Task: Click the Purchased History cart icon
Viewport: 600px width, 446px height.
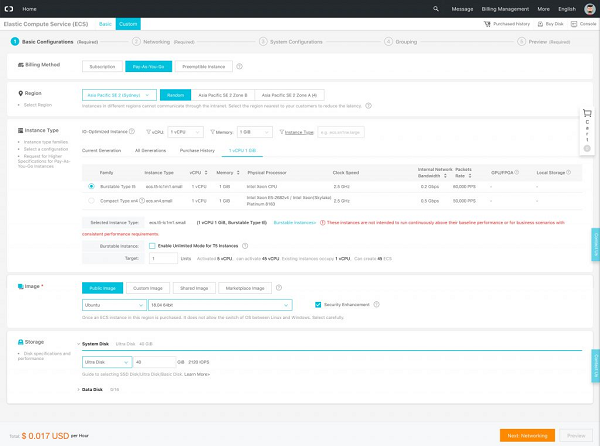Action: pyautogui.click(x=487, y=24)
